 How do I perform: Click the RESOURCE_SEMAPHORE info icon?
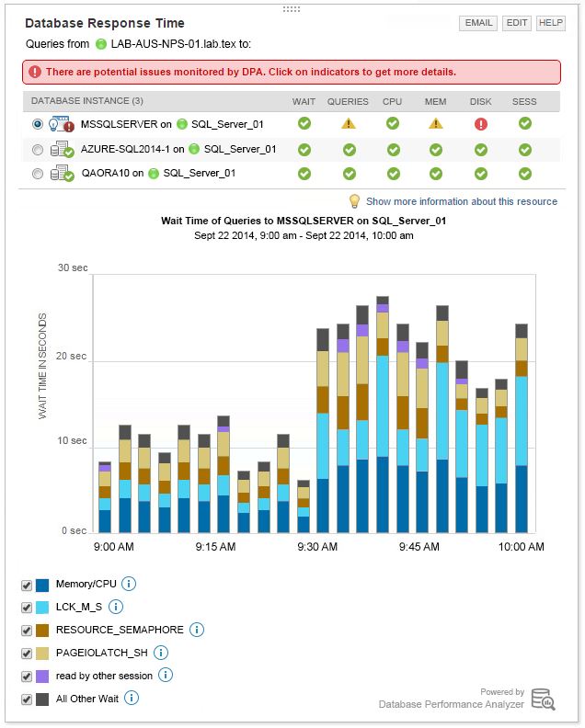pyautogui.click(x=197, y=630)
